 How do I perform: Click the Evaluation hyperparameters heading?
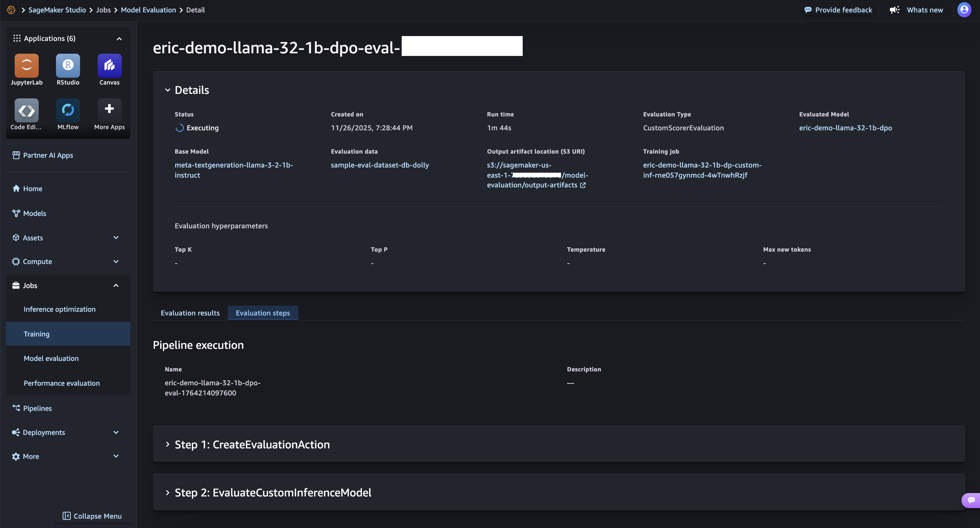pyautogui.click(x=221, y=226)
